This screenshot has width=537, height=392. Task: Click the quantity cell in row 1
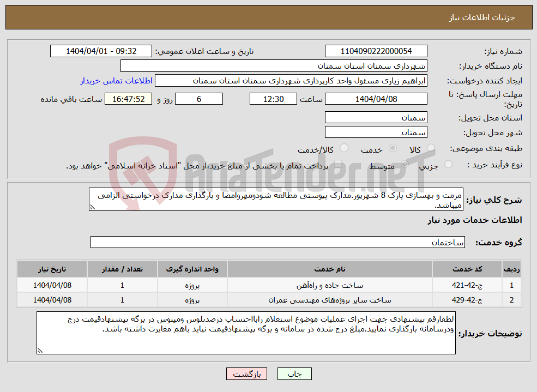pos(122,285)
